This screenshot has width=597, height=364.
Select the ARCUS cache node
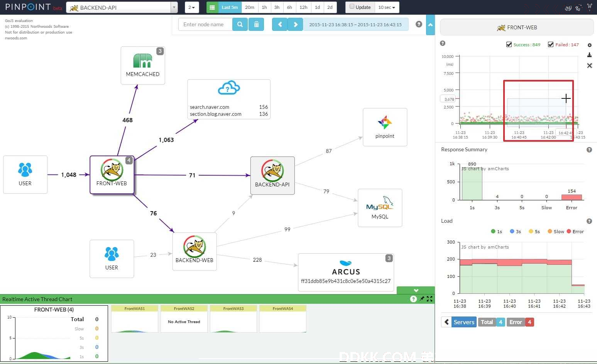click(x=346, y=272)
